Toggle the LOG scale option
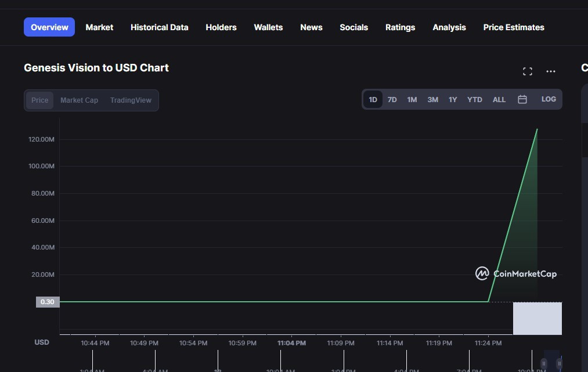Viewport: 588px width, 372px height. (549, 99)
